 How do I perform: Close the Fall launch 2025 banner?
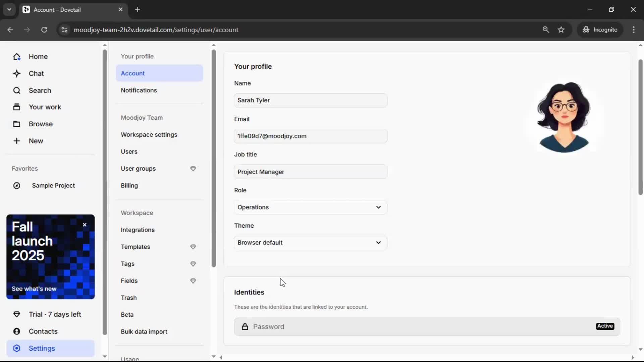pos(85,225)
